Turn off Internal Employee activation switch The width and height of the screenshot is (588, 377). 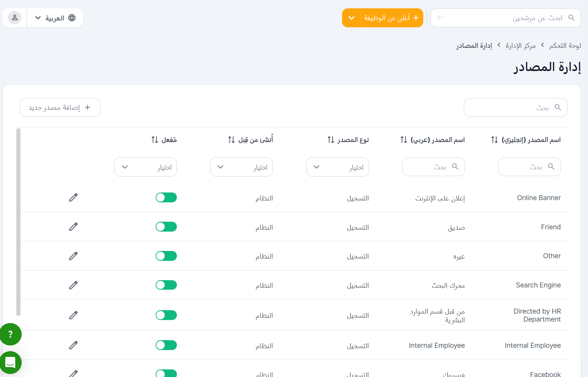[166, 345]
